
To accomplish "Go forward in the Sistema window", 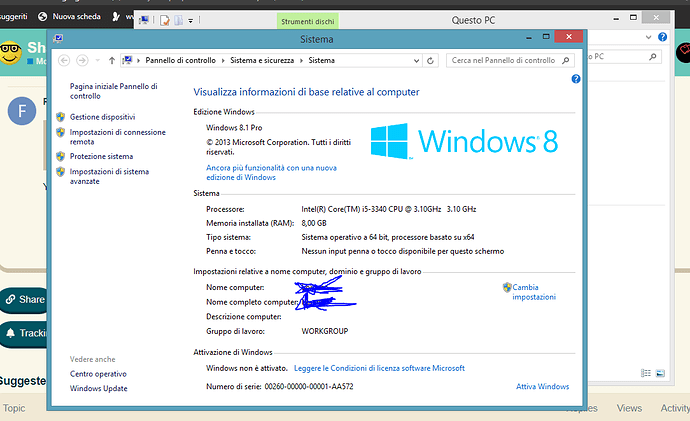I will point(82,60).
